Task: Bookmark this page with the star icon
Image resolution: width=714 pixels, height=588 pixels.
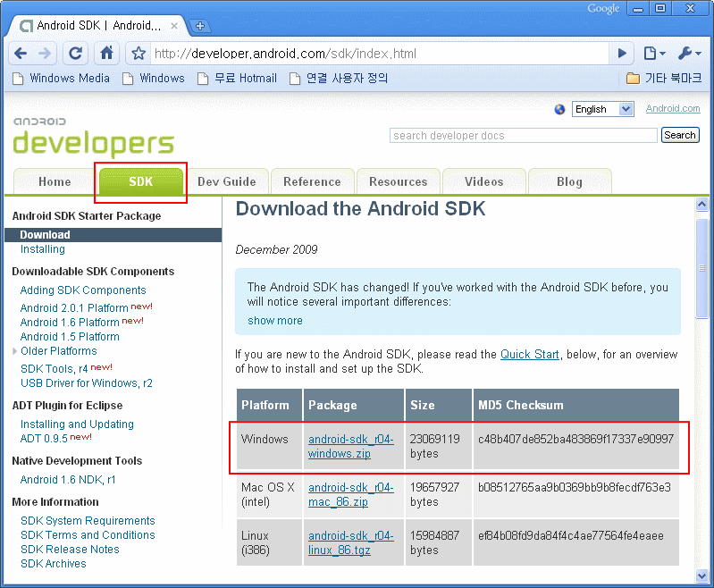Action: tap(139, 54)
